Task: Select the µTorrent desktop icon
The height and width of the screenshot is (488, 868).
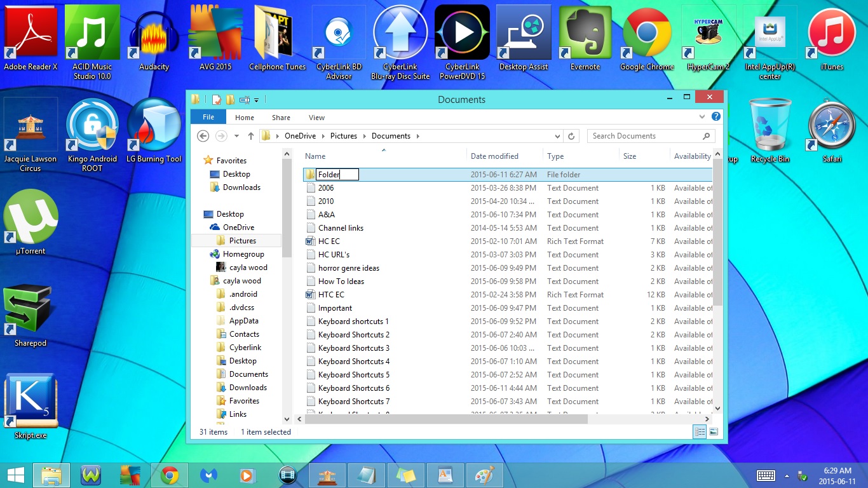Action: pos(31,222)
